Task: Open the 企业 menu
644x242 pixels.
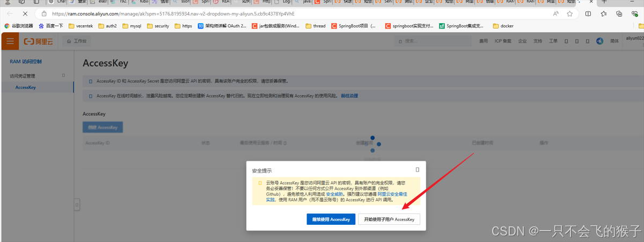Action: coord(522,41)
